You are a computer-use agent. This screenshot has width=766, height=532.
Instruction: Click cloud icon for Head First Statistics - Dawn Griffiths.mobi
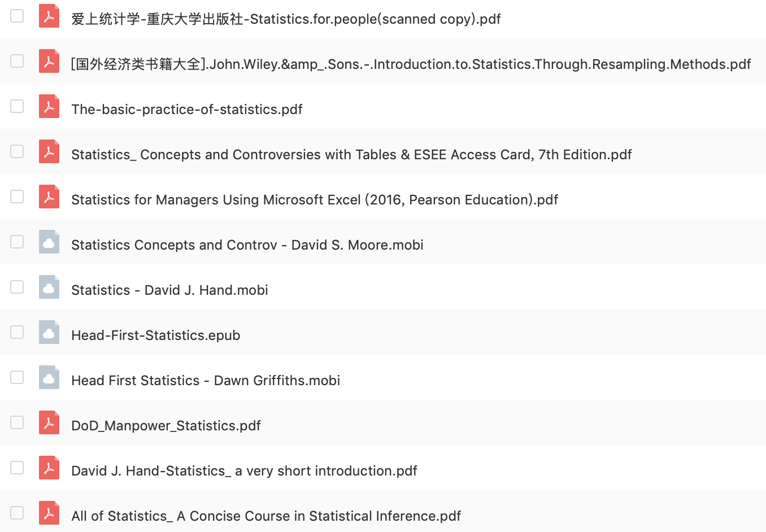(49, 377)
